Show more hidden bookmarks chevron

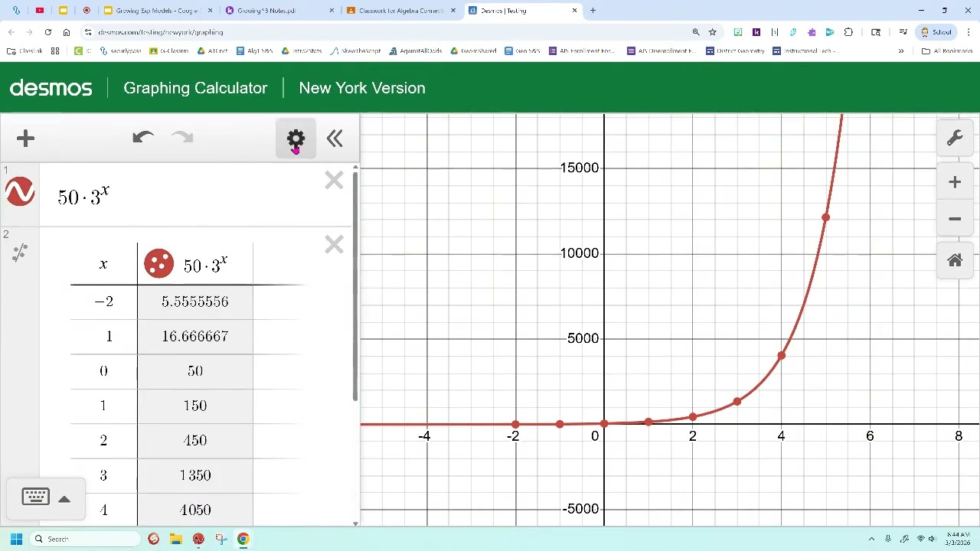pos(901,51)
